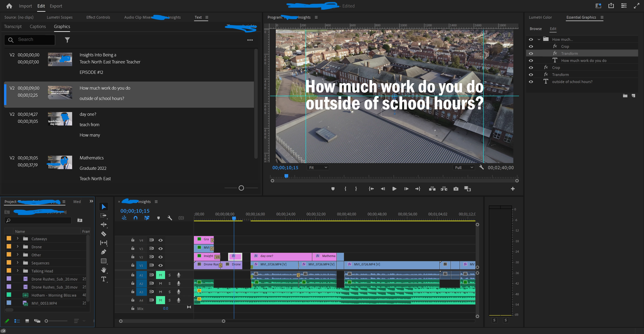The height and width of the screenshot is (334, 644).
Task: Click the Browse tab link in Essential Graphics
Action: click(535, 29)
